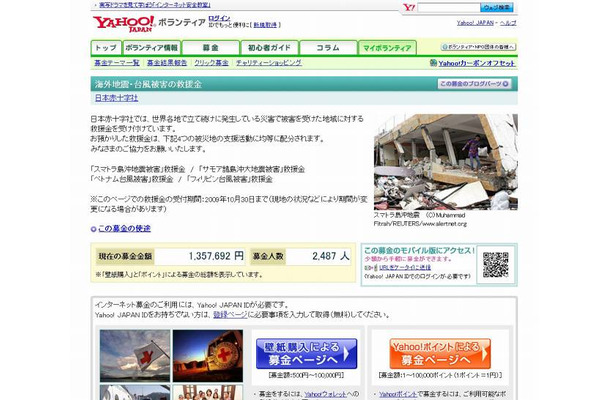This screenshot has width=610, height=400.
Task: Open the マイボランティア tab
Action: pos(386,47)
